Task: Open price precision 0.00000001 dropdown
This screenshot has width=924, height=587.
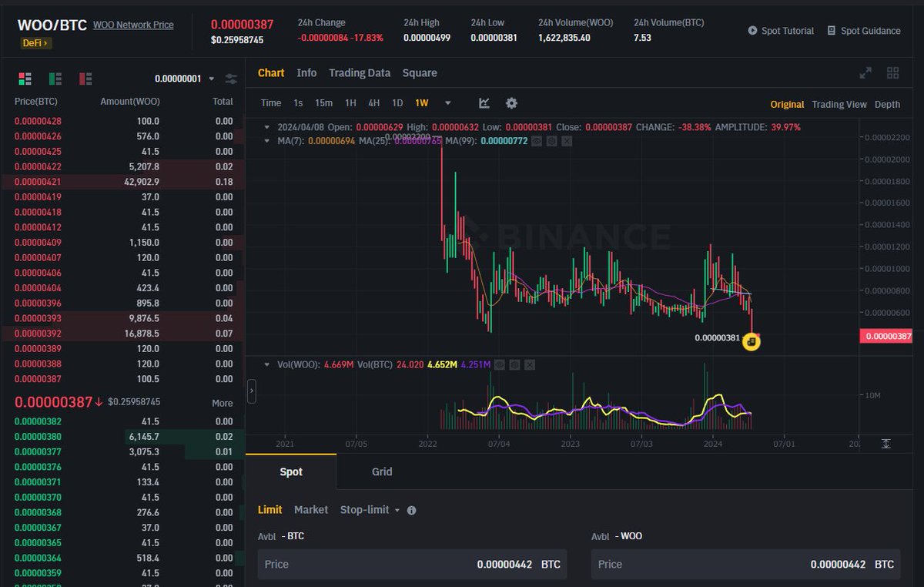Action: pyautogui.click(x=184, y=79)
